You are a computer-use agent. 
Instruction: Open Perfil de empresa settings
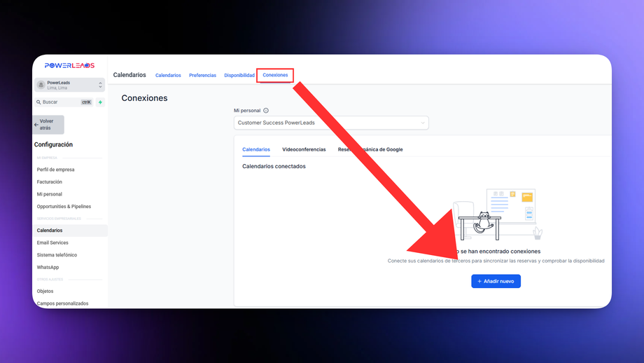tap(55, 170)
